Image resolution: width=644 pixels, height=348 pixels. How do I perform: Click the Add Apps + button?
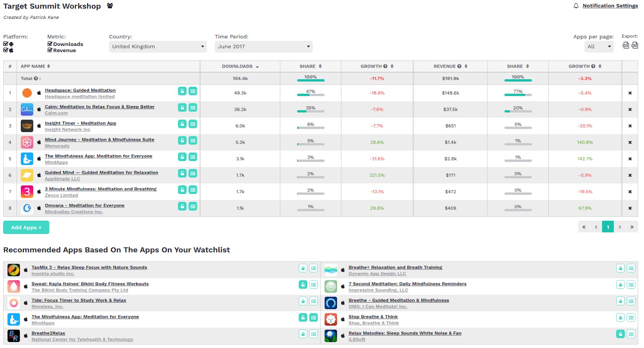click(26, 227)
